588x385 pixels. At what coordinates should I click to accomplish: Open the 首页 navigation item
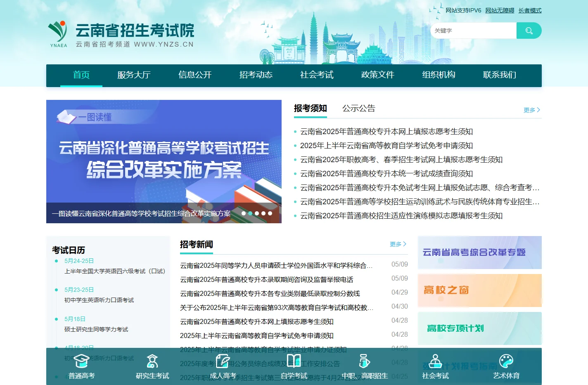pos(81,75)
